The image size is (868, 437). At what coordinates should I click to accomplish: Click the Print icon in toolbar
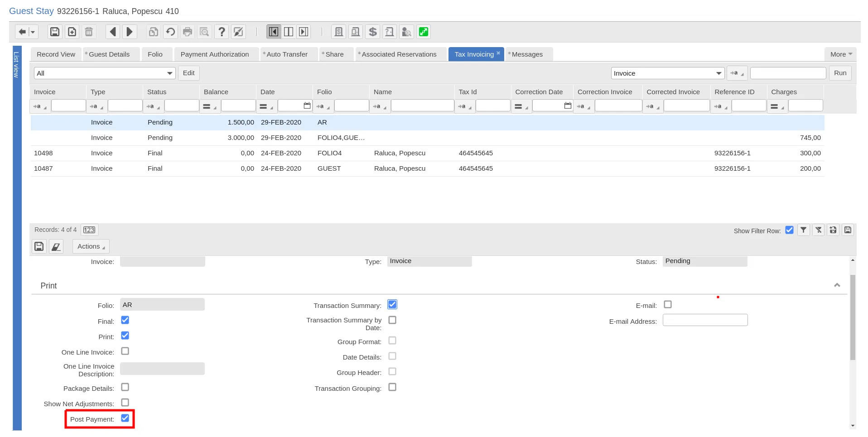[187, 32]
